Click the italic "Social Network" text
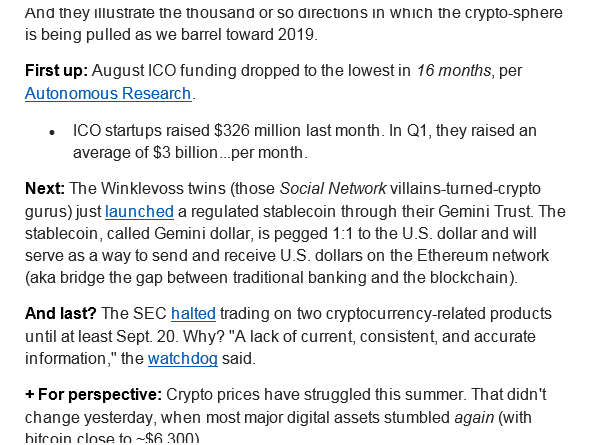This screenshot has height=445, width=599. click(x=333, y=189)
